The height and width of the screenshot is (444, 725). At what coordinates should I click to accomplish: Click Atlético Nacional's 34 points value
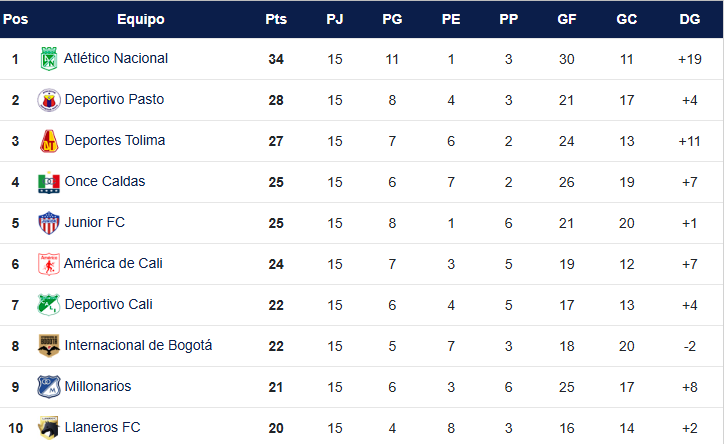(x=276, y=59)
